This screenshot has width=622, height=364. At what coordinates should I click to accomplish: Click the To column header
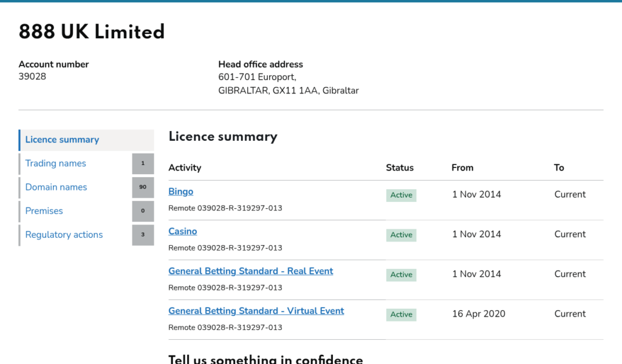click(x=559, y=167)
